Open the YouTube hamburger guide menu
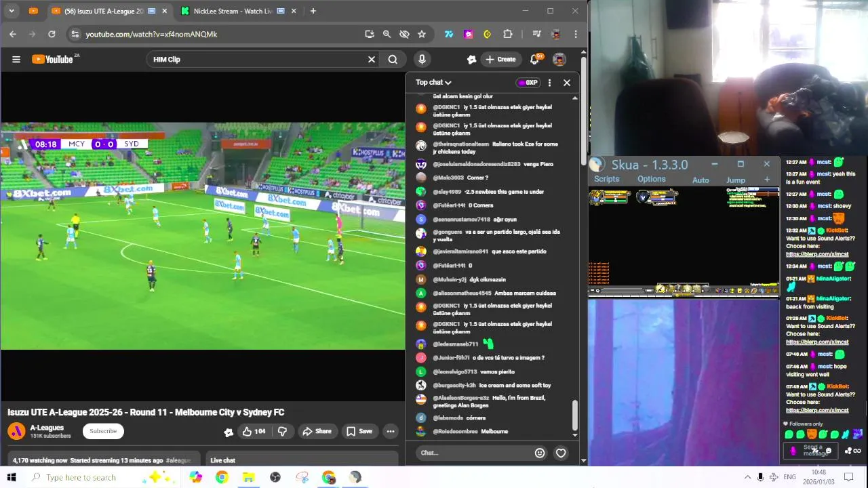The image size is (868, 488). pos(16,59)
